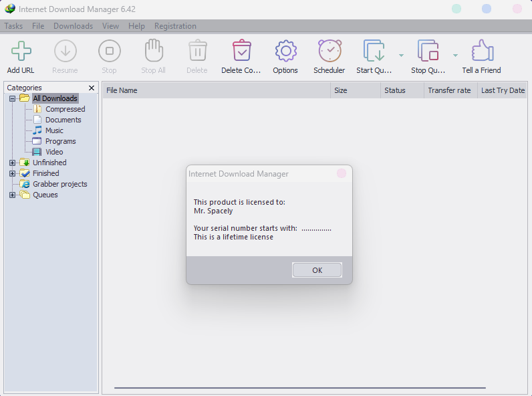This screenshot has width=532, height=396.
Task: Select the Programs category icon
Action: coord(37,141)
